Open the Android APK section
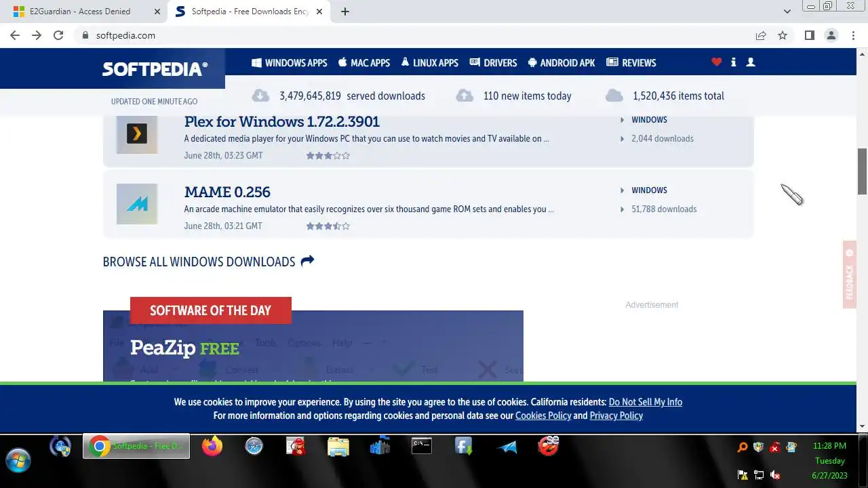The image size is (868, 488). 561,62
